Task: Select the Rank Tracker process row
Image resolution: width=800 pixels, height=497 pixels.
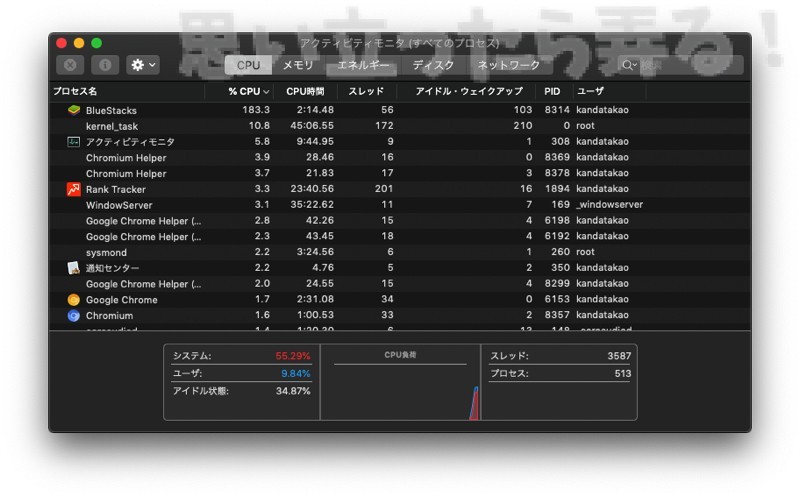Action: click(x=399, y=189)
